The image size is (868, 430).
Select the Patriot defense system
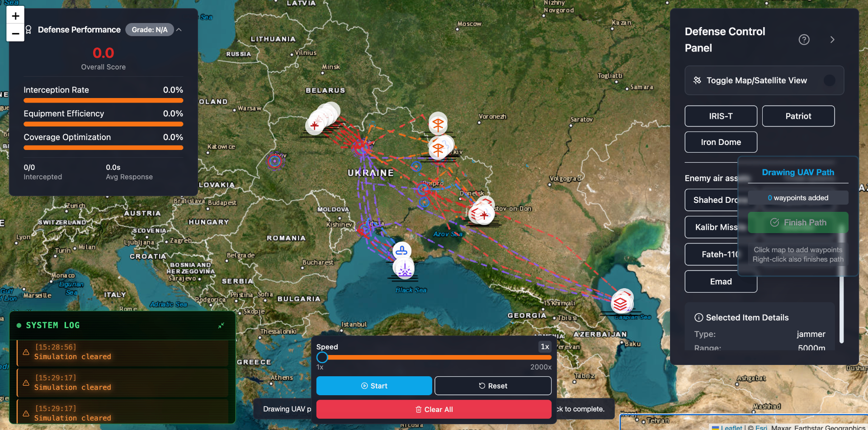pyautogui.click(x=798, y=116)
